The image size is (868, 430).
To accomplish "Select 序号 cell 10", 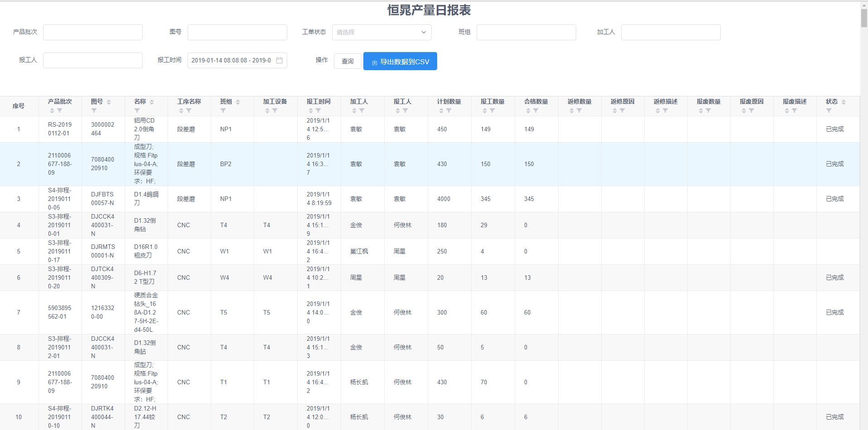I will coord(19,417).
